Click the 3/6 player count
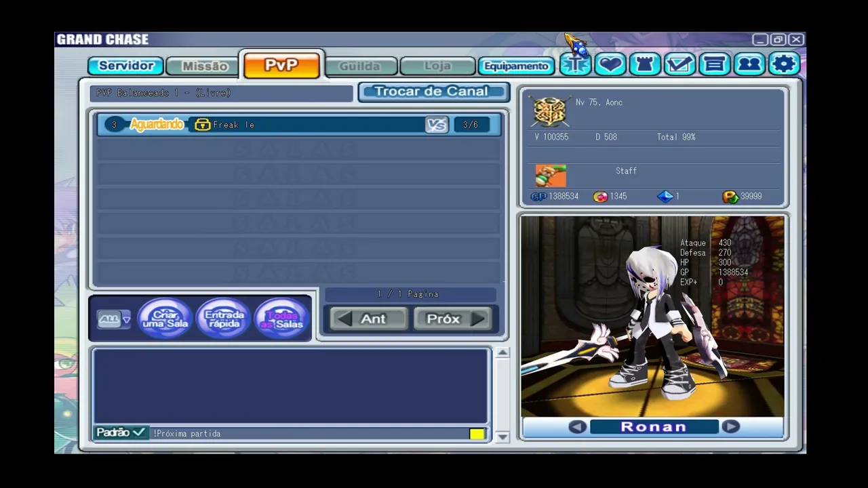This screenshot has width=868, height=488. tap(471, 125)
